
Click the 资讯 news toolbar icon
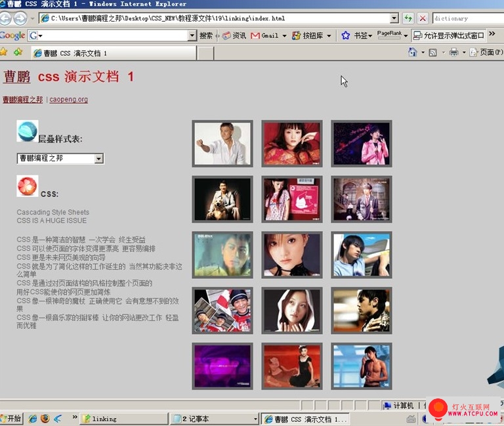point(234,35)
